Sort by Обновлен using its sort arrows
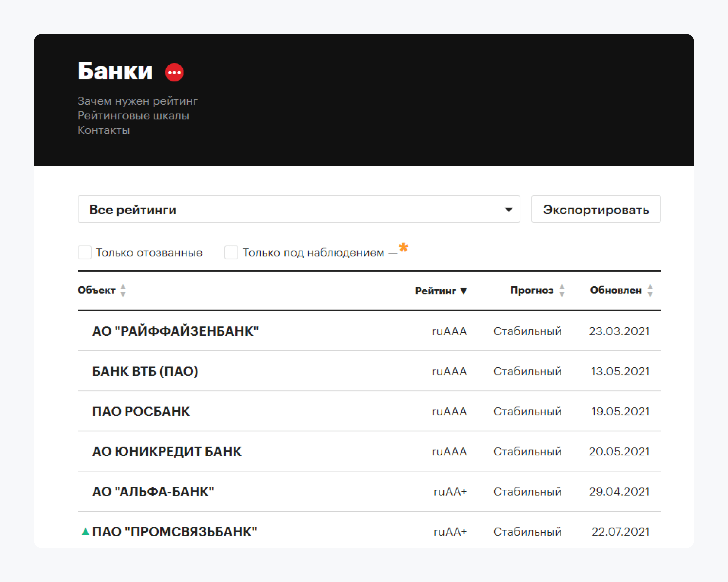Image resolution: width=728 pixels, height=582 pixels. pyautogui.click(x=650, y=290)
